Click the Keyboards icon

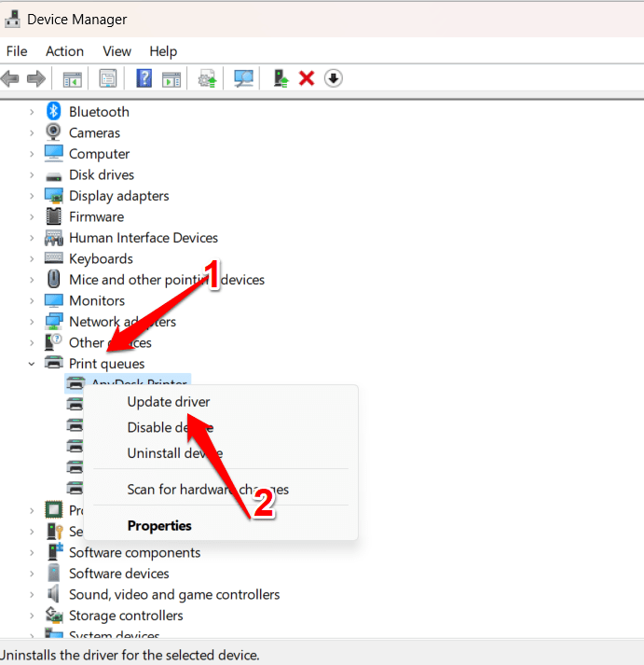54,257
